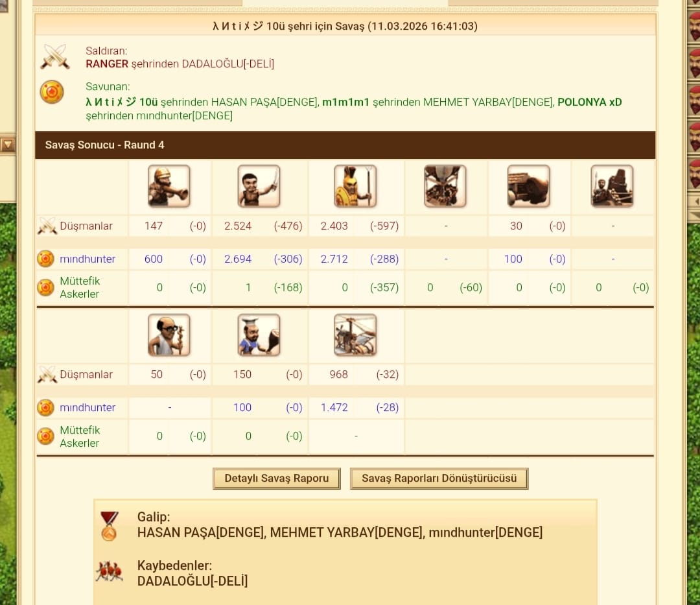Click the enemy slinger count 147
The width and height of the screenshot is (700, 605).
[x=154, y=226]
